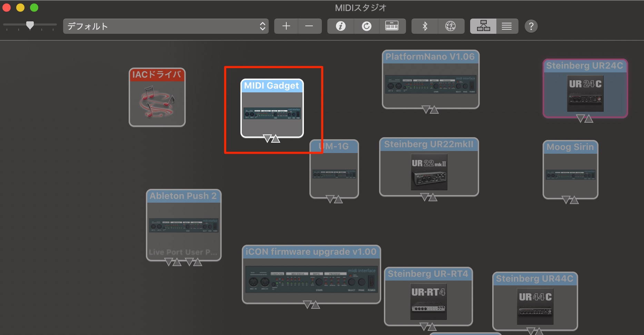Click the yellow minimize window button

pos(20,8)
